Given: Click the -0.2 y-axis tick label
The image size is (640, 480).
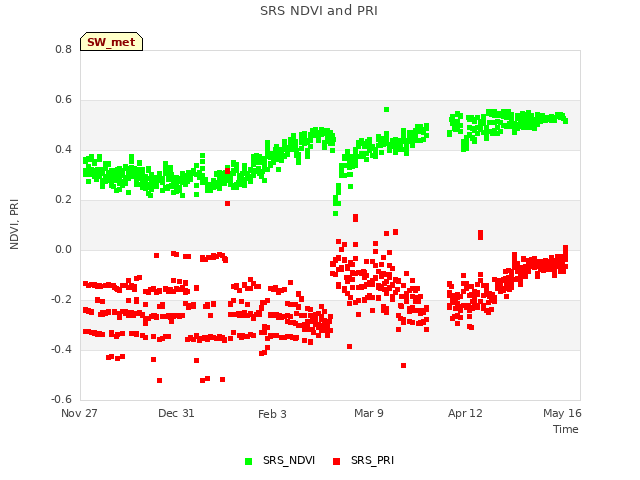Looking at the screenshot, I should (x=61, y=300).
